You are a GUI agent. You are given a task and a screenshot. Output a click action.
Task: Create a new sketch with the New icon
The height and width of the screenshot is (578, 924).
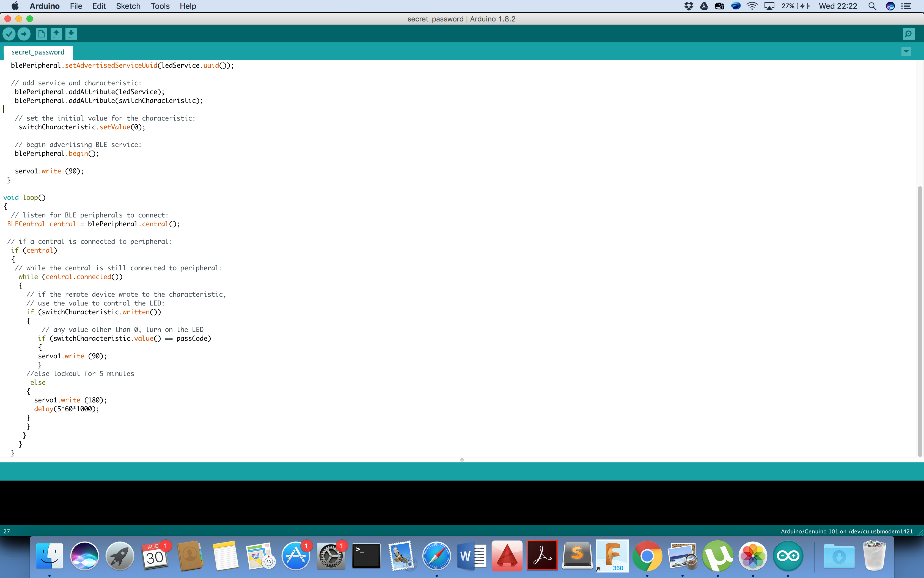click(x=41, y=34)
